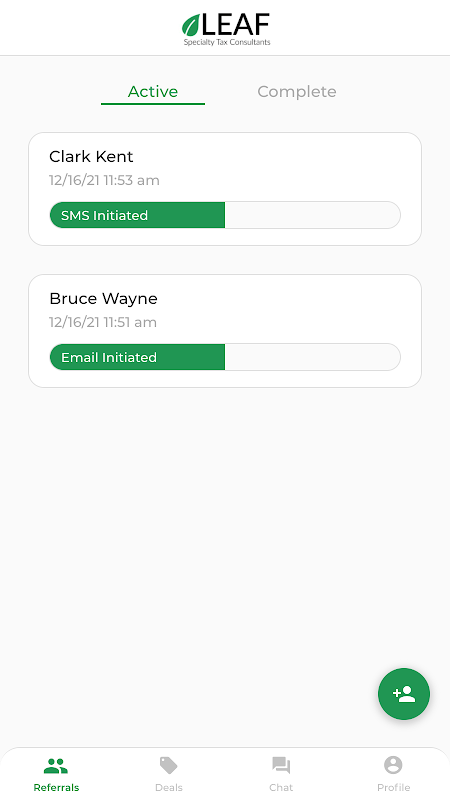Screen dimensions: 450x800
Task: Click the 12/16/21 11:51 am timestamp
Action: 103,322
